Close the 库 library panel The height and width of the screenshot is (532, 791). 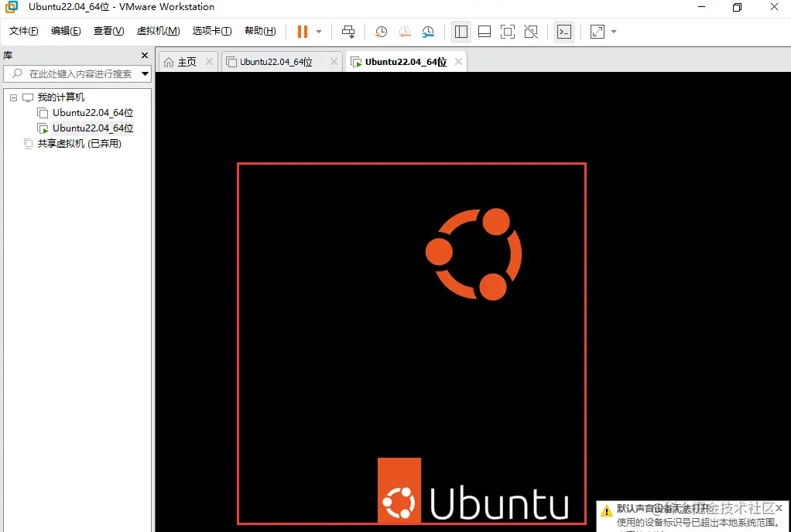tap(145, 56)
